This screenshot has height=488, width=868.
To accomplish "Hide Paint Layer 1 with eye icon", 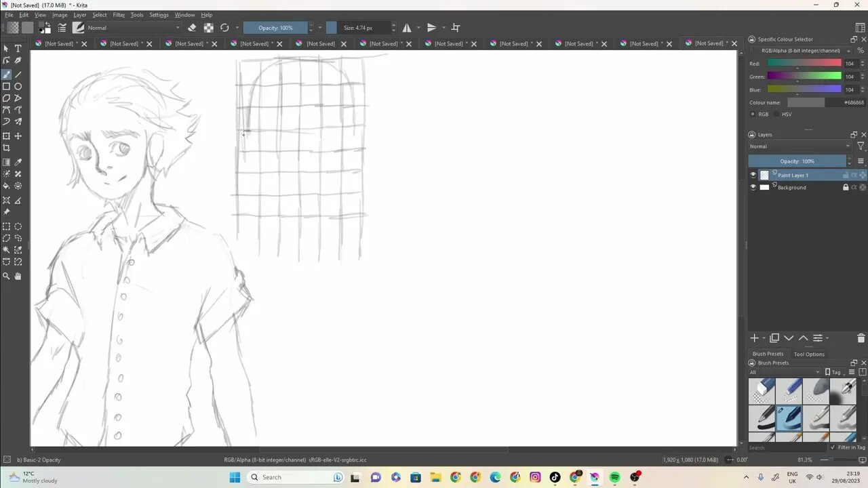I will click(x=753, y=175).
